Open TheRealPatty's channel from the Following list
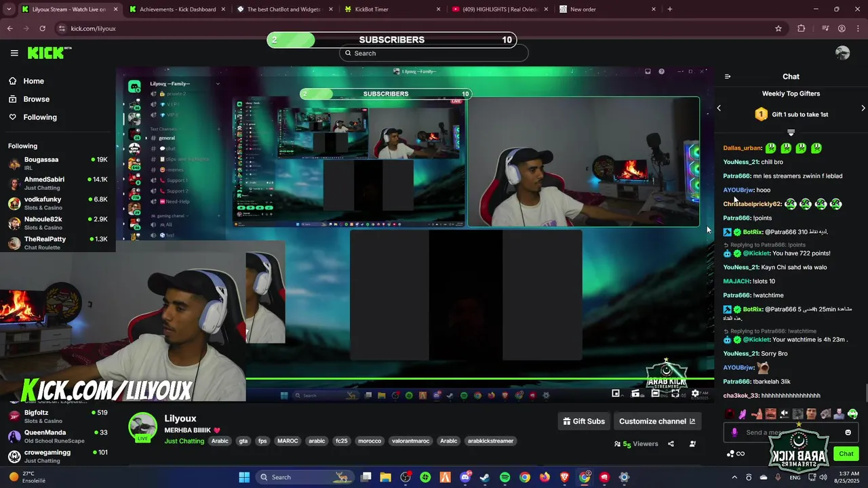This screenshot has width=868, height=488. 58,243
